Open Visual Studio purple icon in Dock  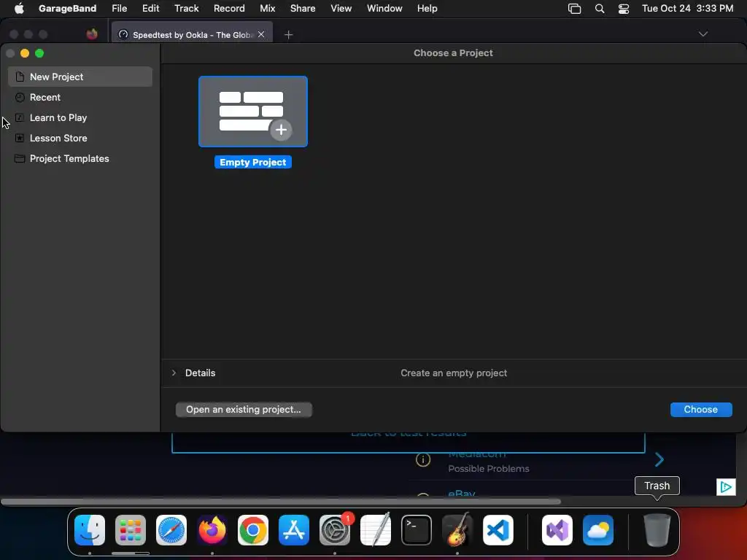(x=557, y=530)
